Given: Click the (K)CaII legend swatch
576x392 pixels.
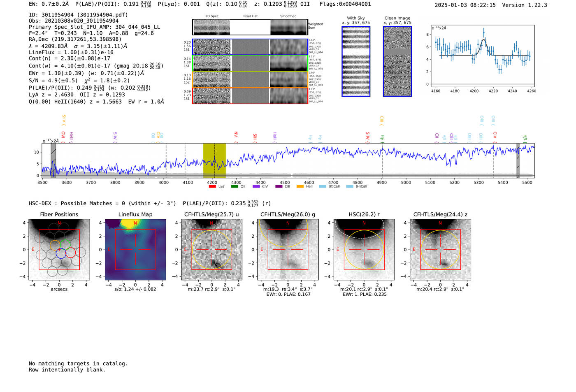Looking at the screenshot, I should (x=323, y=186).
